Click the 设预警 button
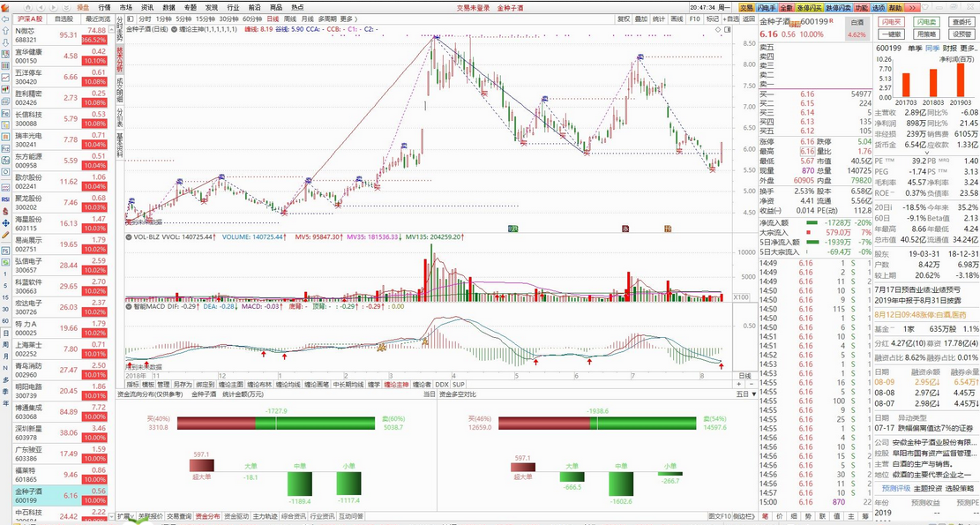The image size is (980, 525). click(961, 34)
